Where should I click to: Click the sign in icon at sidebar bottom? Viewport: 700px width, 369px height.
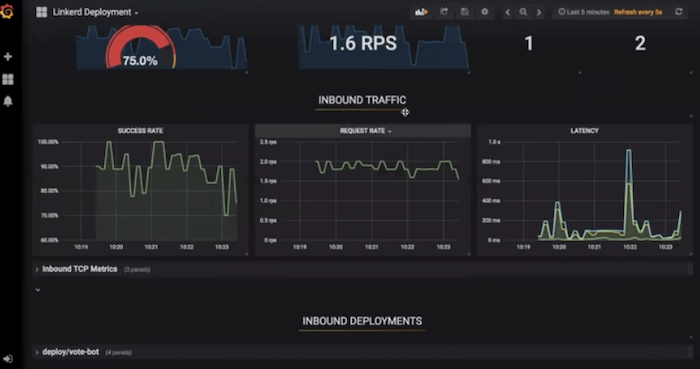pyautogui.click(x=8, y=359)
